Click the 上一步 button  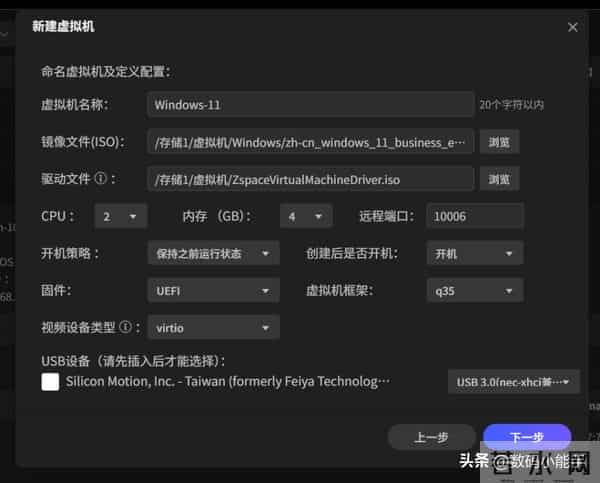(432, 437)
